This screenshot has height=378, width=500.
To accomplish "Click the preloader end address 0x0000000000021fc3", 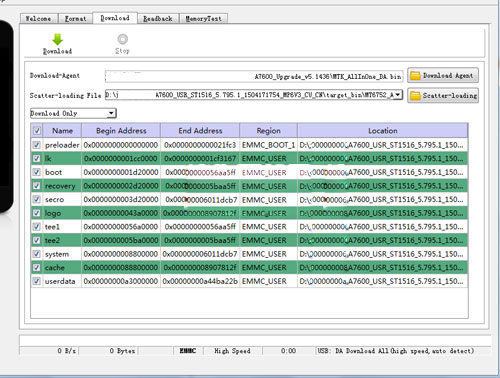I will pos(200,145).
